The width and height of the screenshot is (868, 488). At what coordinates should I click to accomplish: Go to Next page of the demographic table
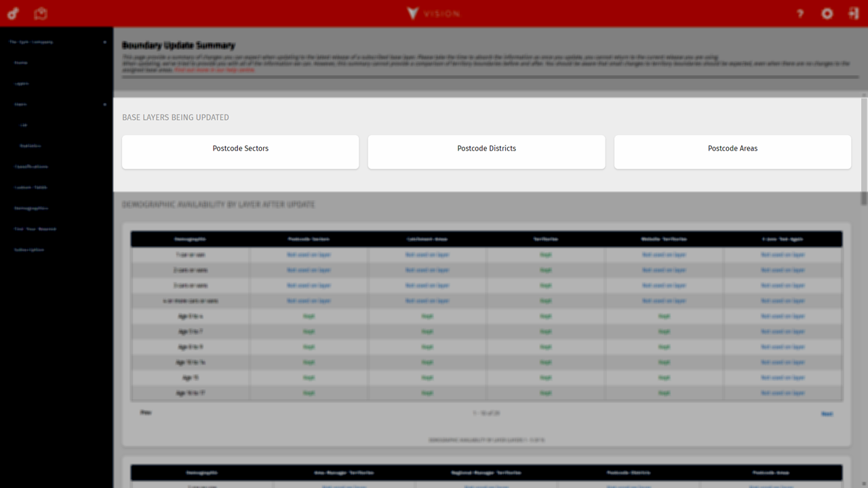[827, 413]
